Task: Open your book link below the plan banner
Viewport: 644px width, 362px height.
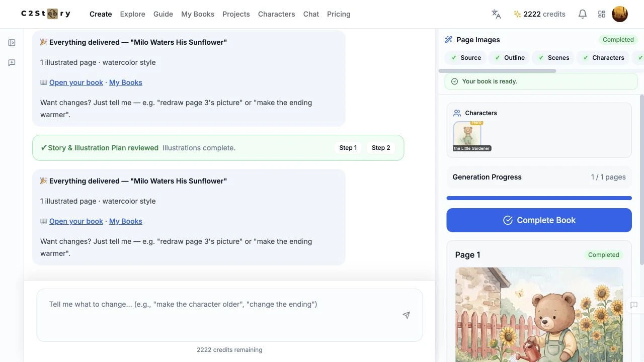Action: click(x=76, y=221)
